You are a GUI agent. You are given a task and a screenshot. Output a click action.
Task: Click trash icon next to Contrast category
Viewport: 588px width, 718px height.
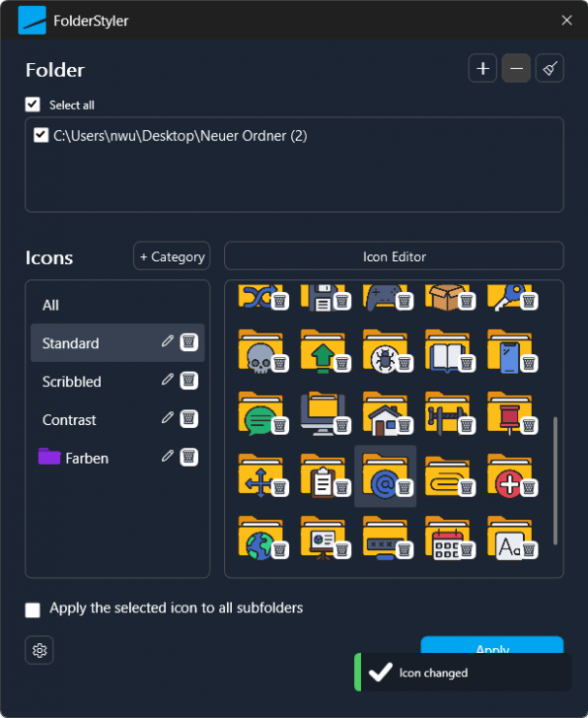tap(188, 418)
